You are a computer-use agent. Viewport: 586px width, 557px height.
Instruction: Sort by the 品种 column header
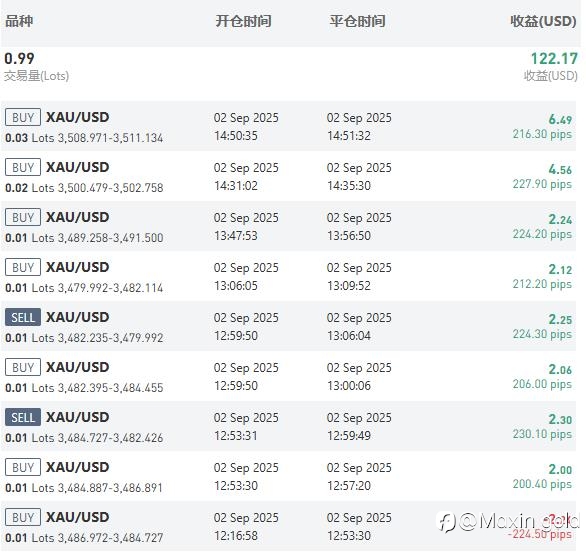click(19, 21)
